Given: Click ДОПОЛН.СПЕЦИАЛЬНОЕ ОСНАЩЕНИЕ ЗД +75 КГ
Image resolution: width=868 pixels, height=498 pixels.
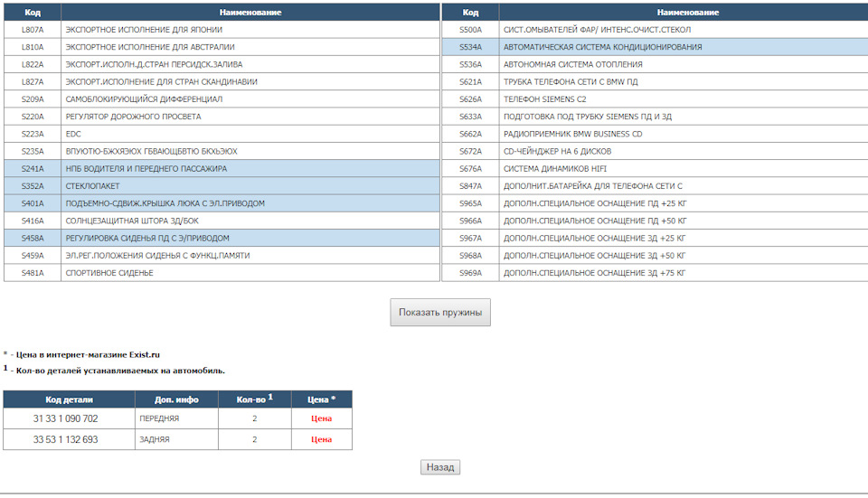Looking at the screenshot, I should tap(655, 273).
